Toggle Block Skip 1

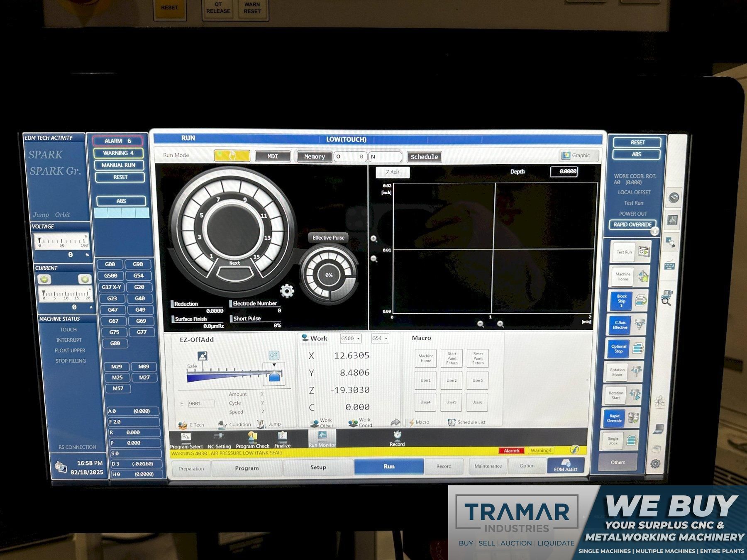point(621,301)
